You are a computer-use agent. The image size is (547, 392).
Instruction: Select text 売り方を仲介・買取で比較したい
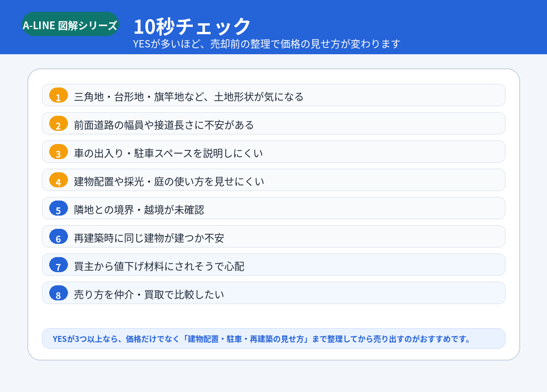click(149, 294)
